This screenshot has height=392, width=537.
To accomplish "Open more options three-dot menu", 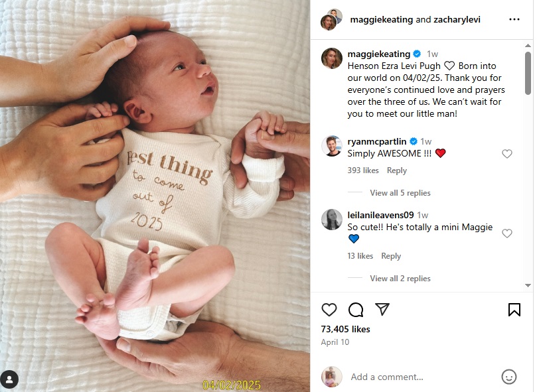I will pyautogui.click(x=514, y=19).
